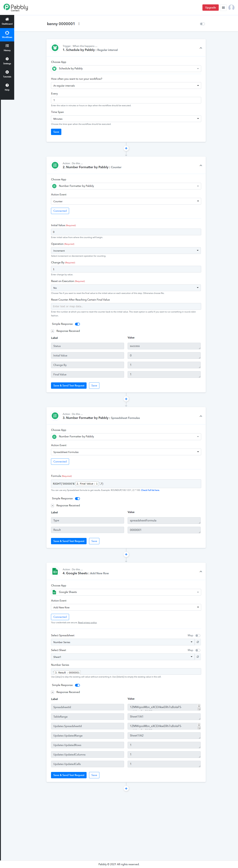Open the 'Check Full list here' link
Screen dimensions: 238x868
click(x=150, y=490)
